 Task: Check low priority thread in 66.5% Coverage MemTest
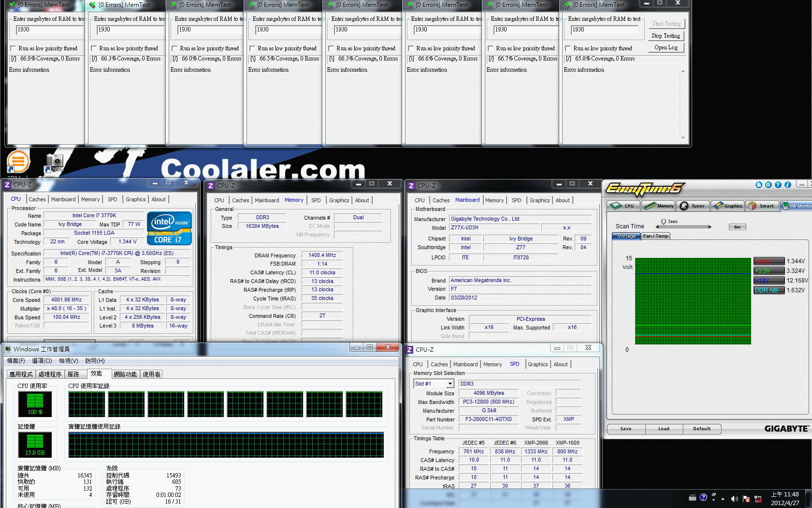tap(253, 48)
